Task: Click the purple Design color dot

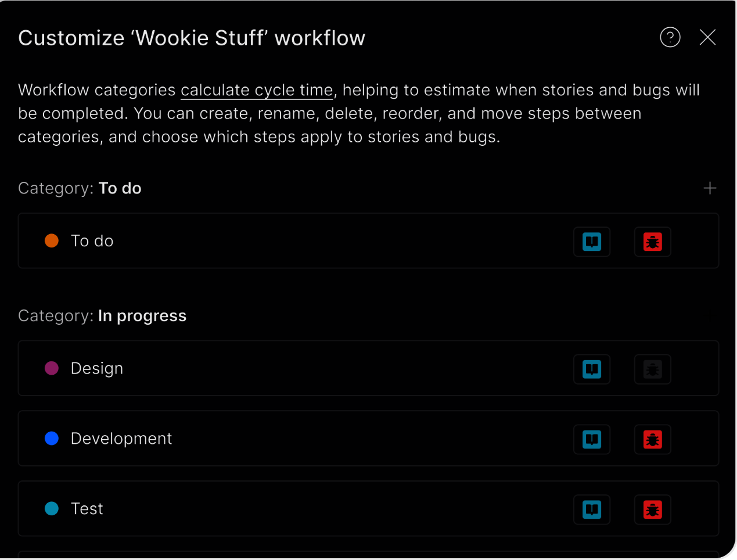Action: pos(52,368)
